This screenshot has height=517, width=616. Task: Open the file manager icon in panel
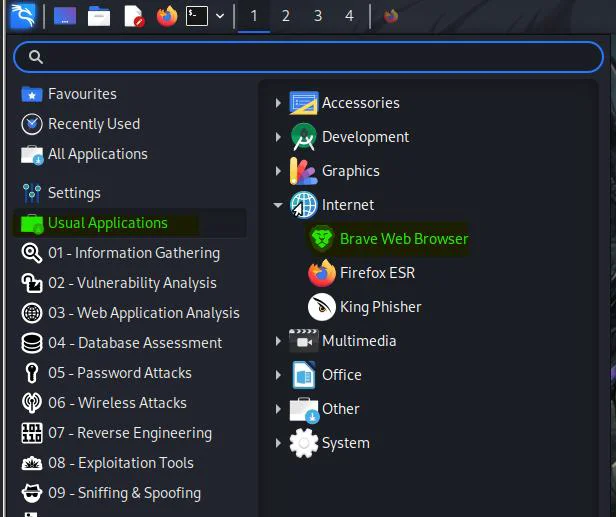point(99,16)
